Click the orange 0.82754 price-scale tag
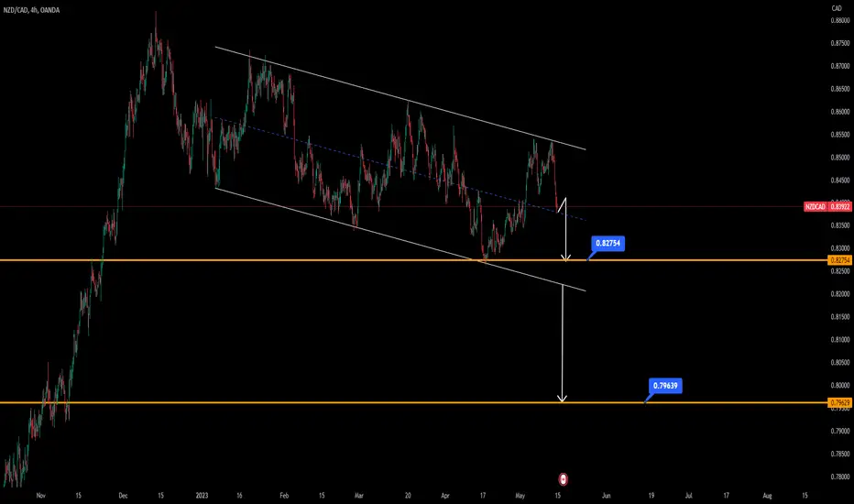 (x=839, y=260)
